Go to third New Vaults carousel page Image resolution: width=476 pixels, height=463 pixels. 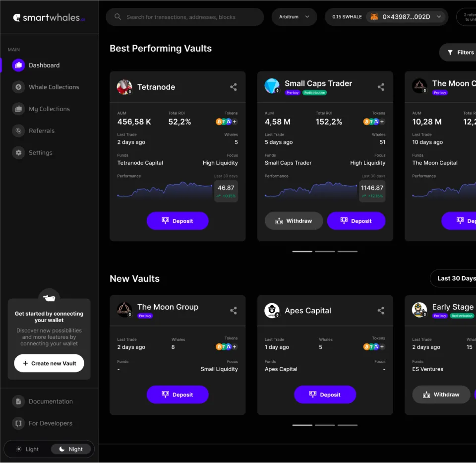(x=348, y=425)
